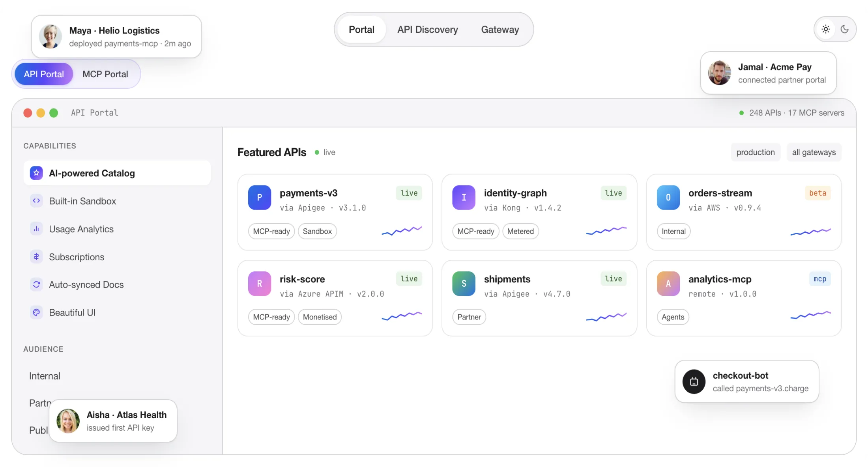Image resolution: width=868 pixels, height=467 pixels.
Task: Open the Gateway tab
Action: click(x=500, y=30)
